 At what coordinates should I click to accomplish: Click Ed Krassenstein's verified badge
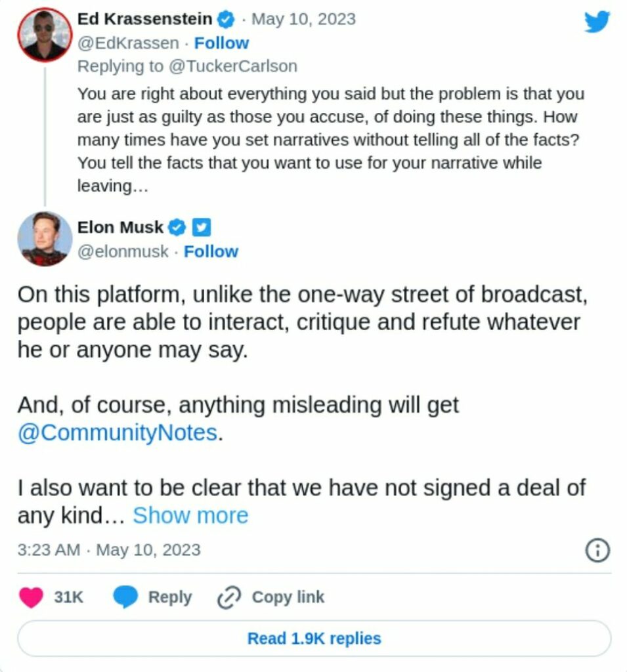click(227, 20)
